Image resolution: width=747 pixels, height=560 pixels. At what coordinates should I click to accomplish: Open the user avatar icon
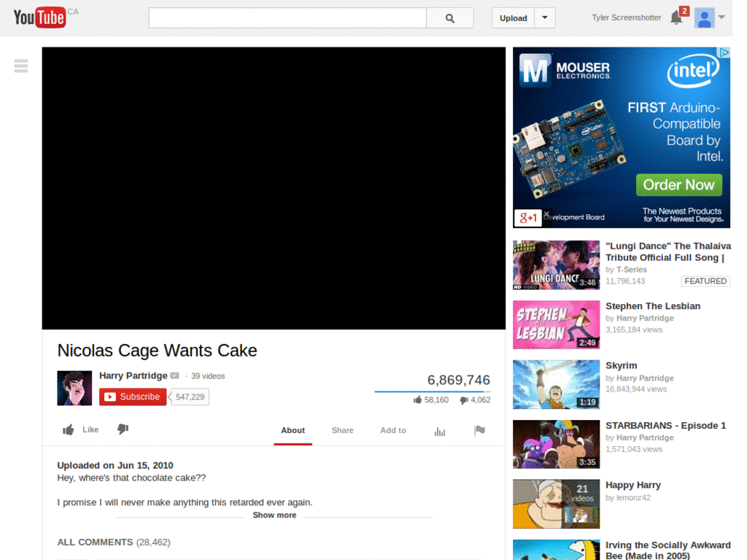coord(704,18)
